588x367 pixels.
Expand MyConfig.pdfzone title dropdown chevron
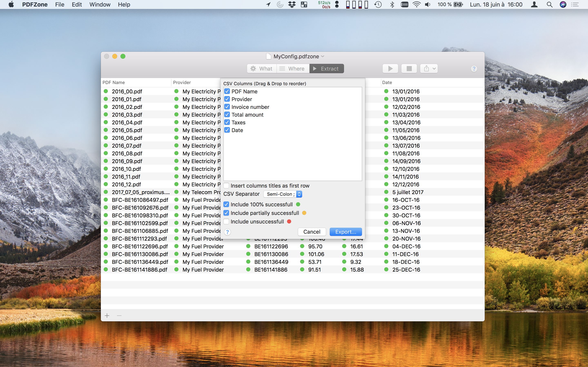[x=323, y=56]
